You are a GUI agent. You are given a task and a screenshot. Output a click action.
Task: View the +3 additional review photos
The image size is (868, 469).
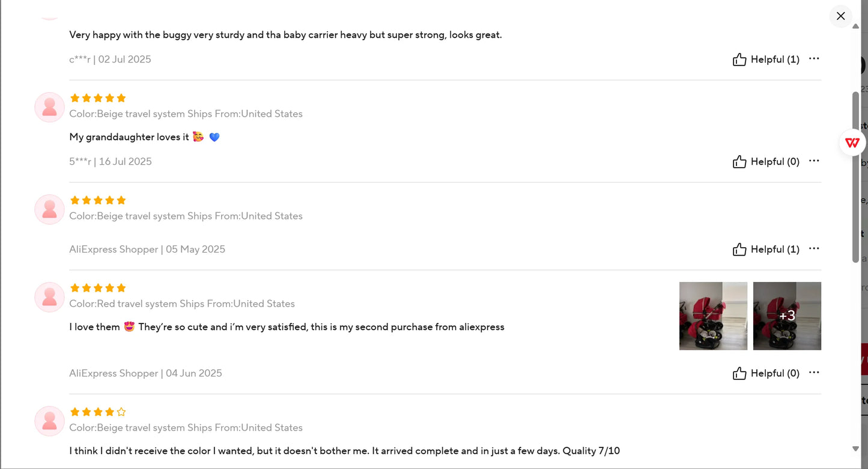click(787, 316)
